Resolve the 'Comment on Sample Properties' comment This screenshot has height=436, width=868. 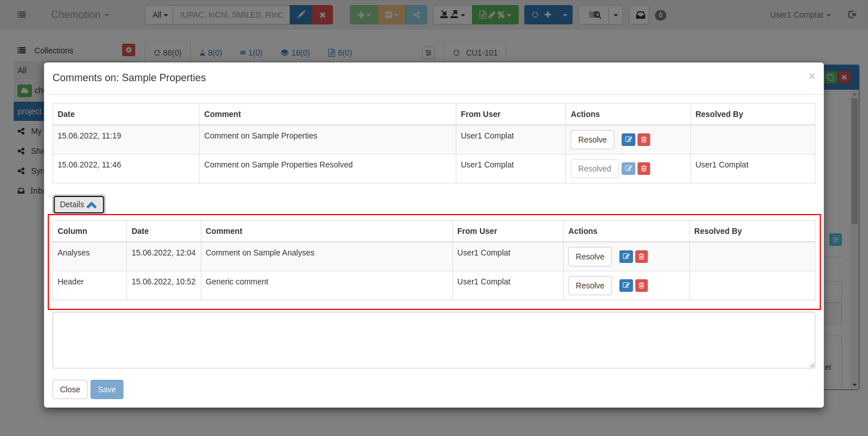592,140
